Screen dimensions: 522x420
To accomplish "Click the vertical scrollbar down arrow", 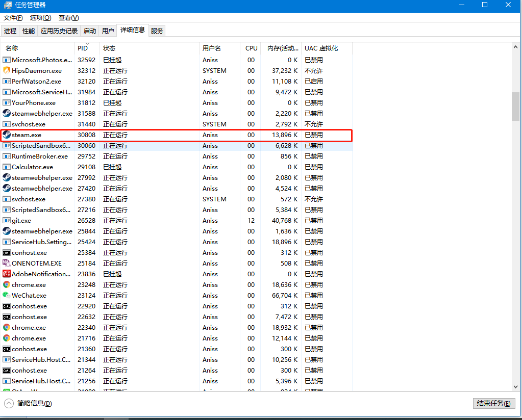I will 515,387.
